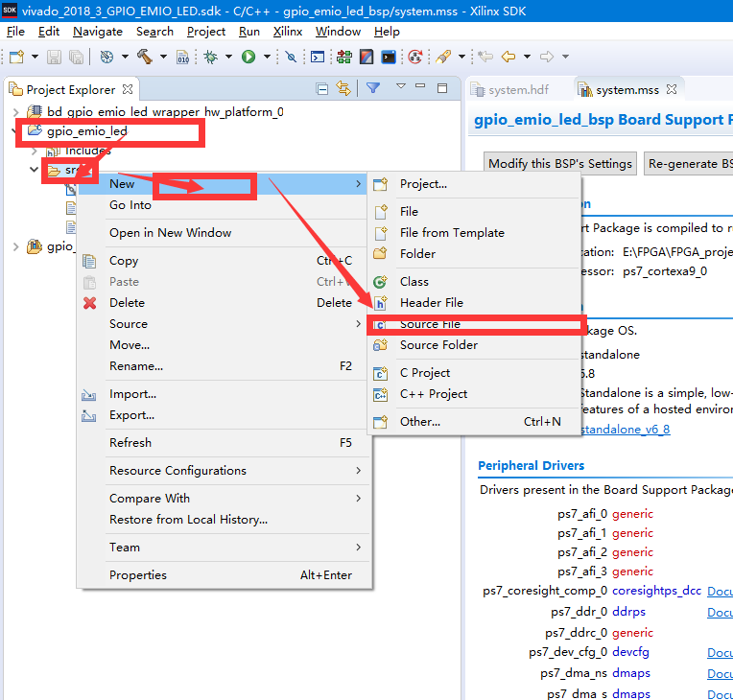Screen dimensions: 733x700
Task: Click Go Into in the context menu
Action: tap(225, 205)
